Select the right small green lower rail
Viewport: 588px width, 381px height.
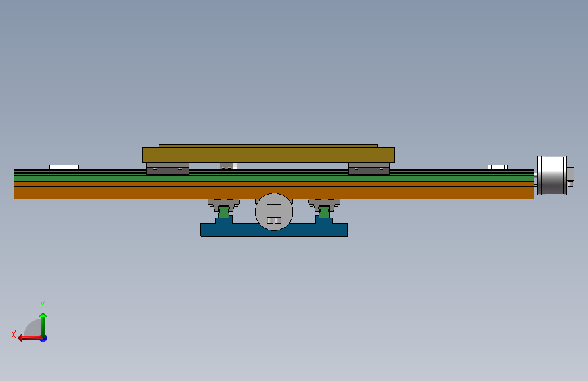coord(324,212)
